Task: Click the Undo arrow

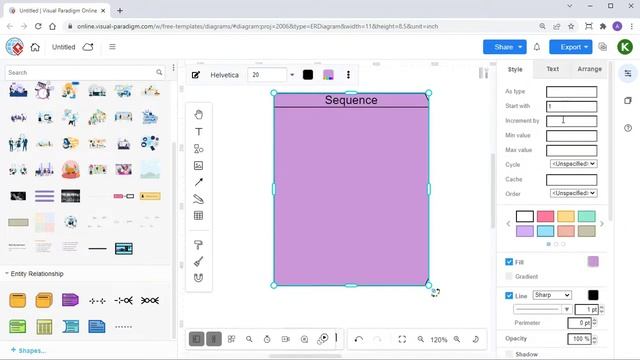Action: point(359,339)
